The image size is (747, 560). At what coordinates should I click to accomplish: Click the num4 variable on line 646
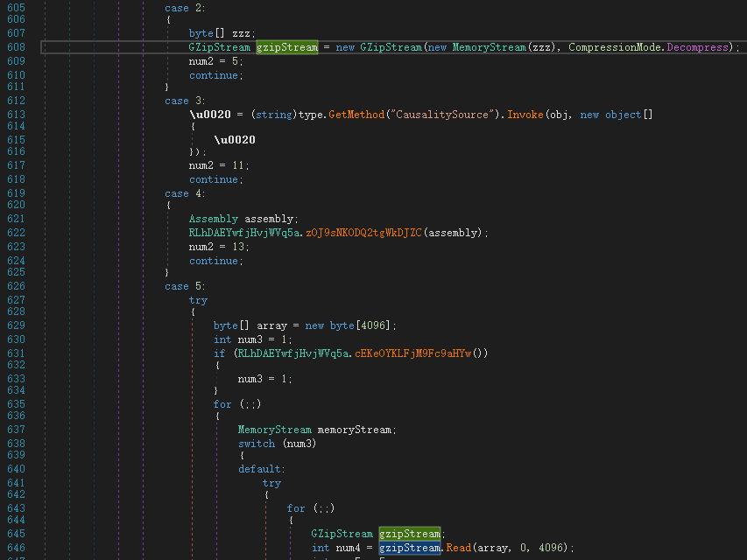click(344, 548)
